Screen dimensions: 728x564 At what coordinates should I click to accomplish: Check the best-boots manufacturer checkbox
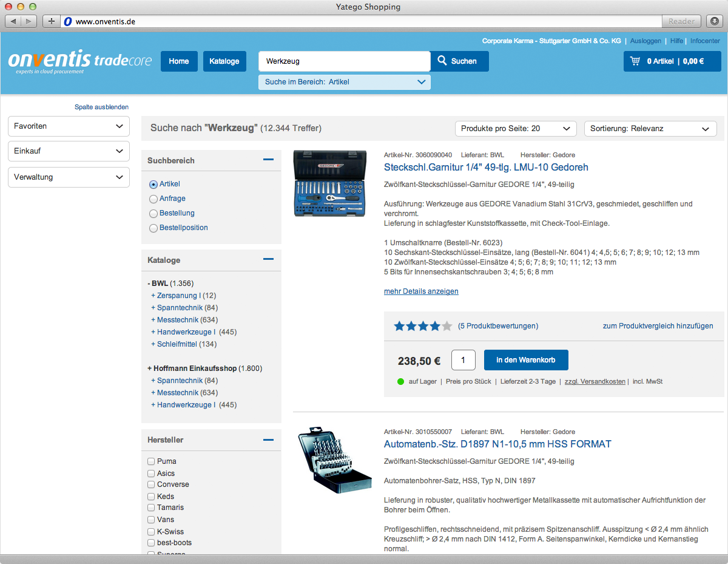151,543
